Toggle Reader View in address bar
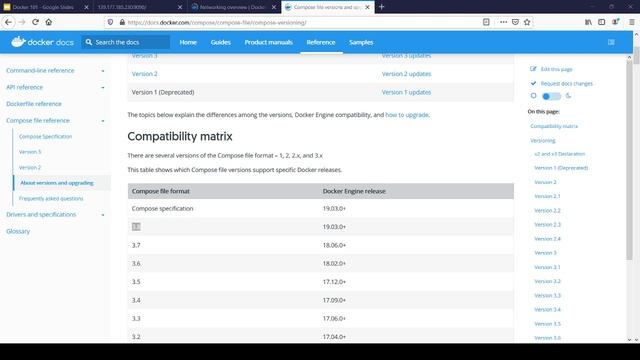This screenshot has width=640, height=360. click(x=486, y=22)
